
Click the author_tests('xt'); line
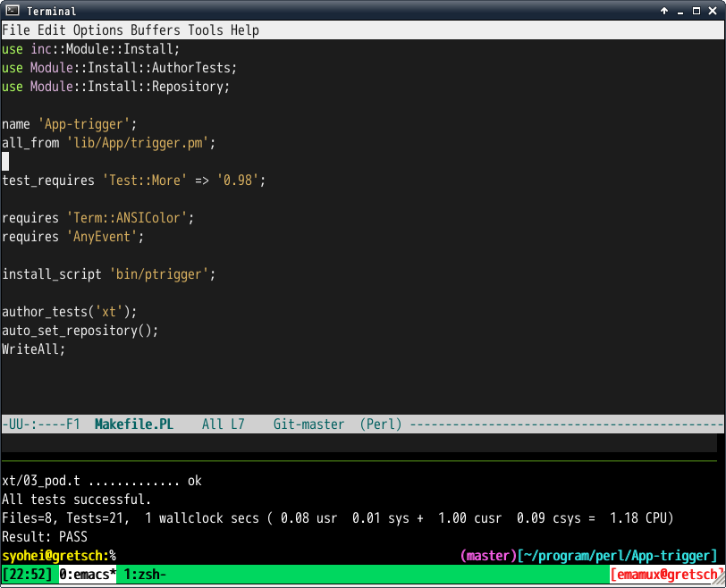[70, 312]
